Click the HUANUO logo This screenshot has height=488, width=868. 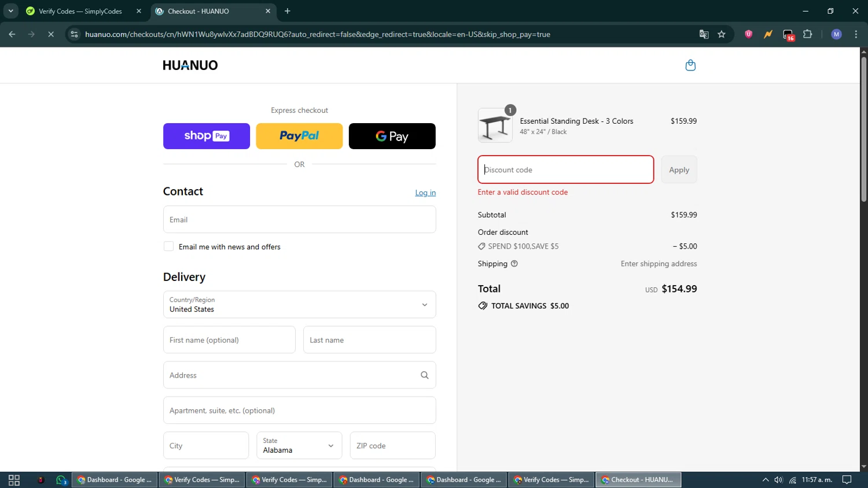pyautogui.click(x=190, y=65)
